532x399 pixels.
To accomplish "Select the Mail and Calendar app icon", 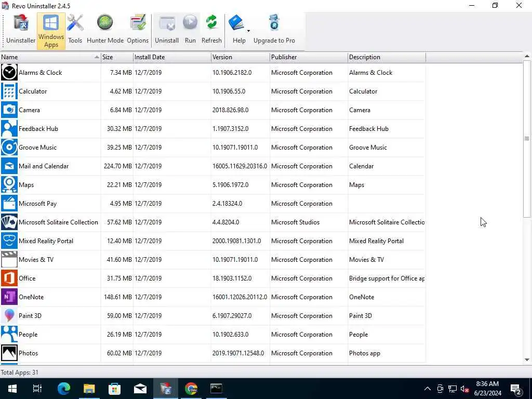I will (x=9, y=166).
